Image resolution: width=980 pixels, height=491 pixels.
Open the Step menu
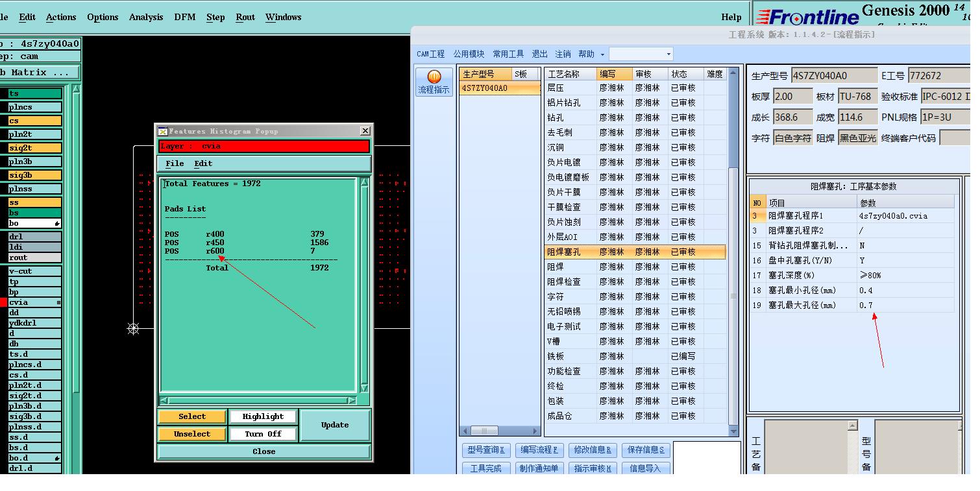click(215, 18)
